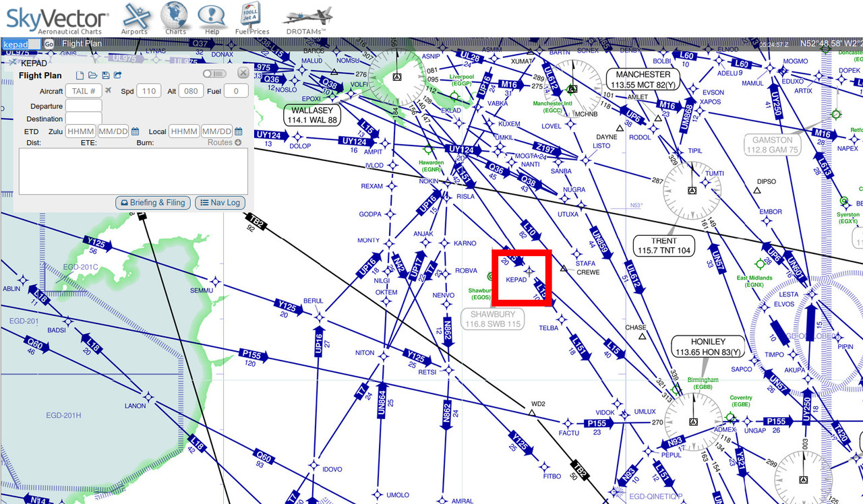The width and height of the screenshot is (863, 504).
Task: Click inside the route text area
Action: [x=133, y=171]
